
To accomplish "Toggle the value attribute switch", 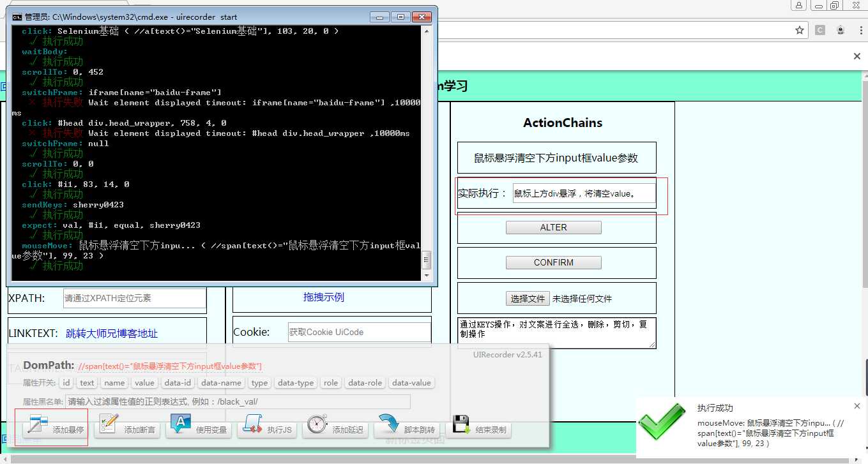I will pyautogui.click(x=144, y=383).
